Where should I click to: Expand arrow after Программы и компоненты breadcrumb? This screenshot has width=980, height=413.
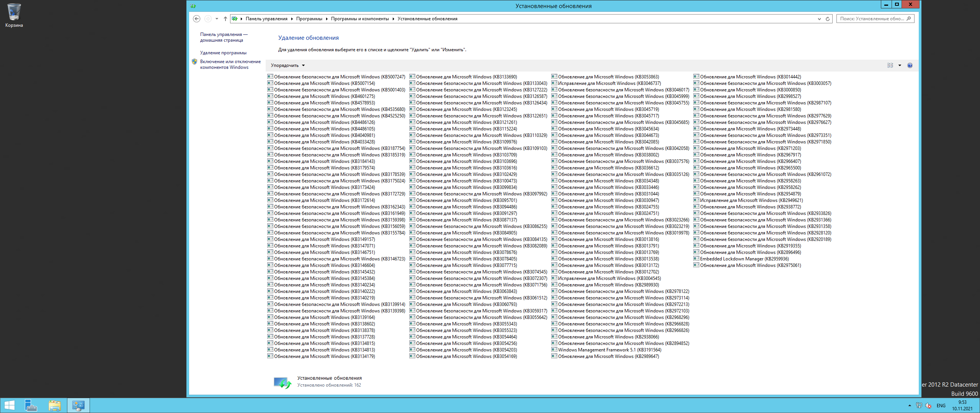[x=393, y=19]
